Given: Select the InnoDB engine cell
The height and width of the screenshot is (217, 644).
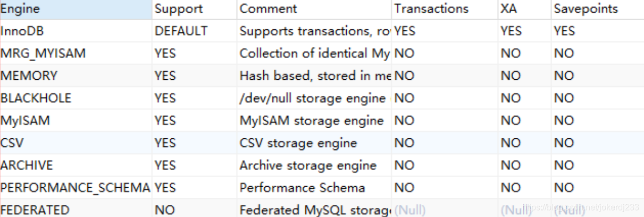Looking at the screenshot, I should coord(76,31).
